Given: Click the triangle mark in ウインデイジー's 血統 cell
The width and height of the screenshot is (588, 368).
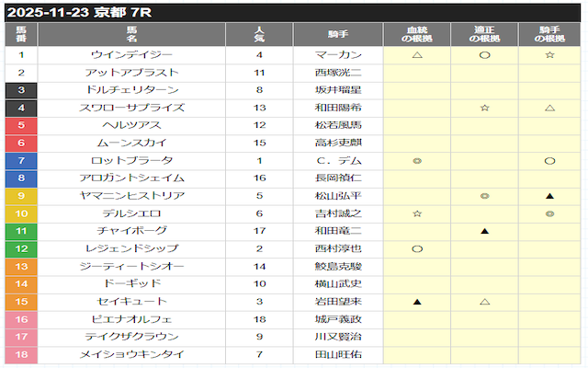Looking at the screenshot, I should (417, 55).
